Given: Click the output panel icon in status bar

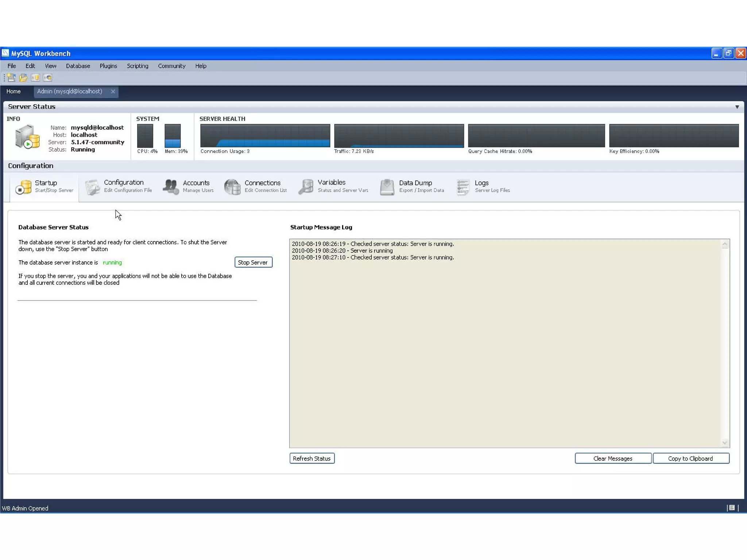Looking at the screenshot, I should coord(732,508).
